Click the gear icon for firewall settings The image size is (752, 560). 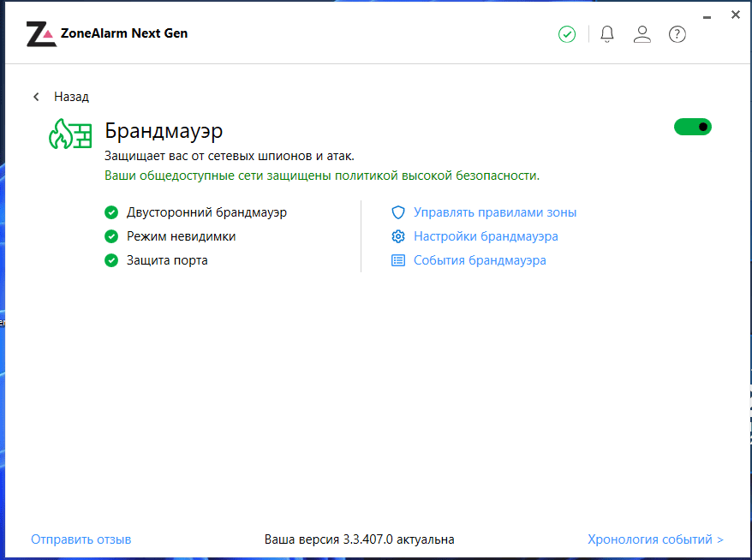point(398,236)
